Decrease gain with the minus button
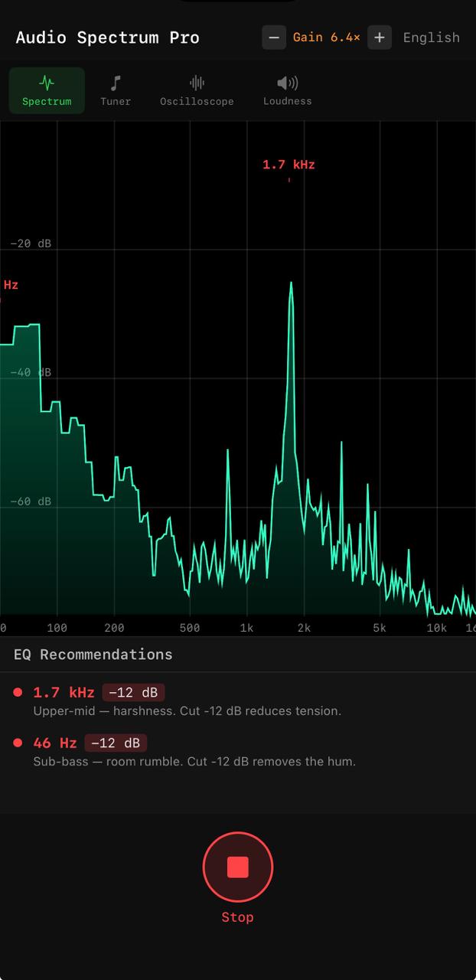 [x=274, y=38]
